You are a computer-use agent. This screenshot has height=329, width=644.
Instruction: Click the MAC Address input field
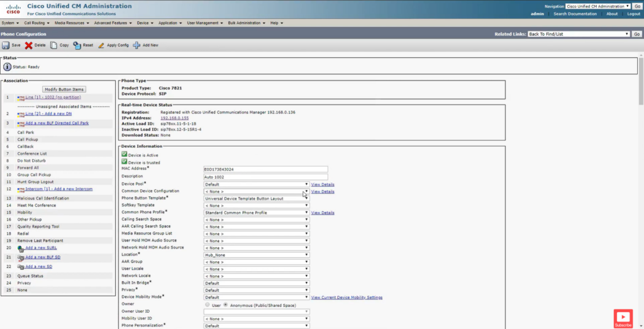pyautogui.click(x=266, y=169)
